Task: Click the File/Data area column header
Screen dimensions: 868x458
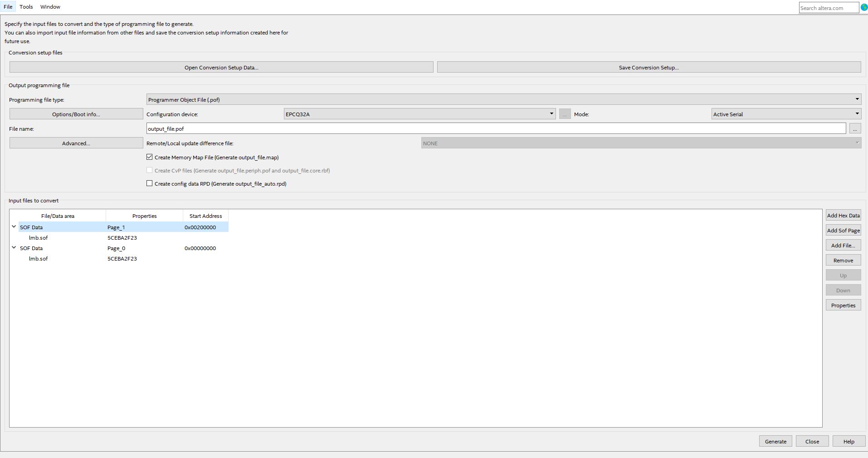Action: (x=58, y=216)
